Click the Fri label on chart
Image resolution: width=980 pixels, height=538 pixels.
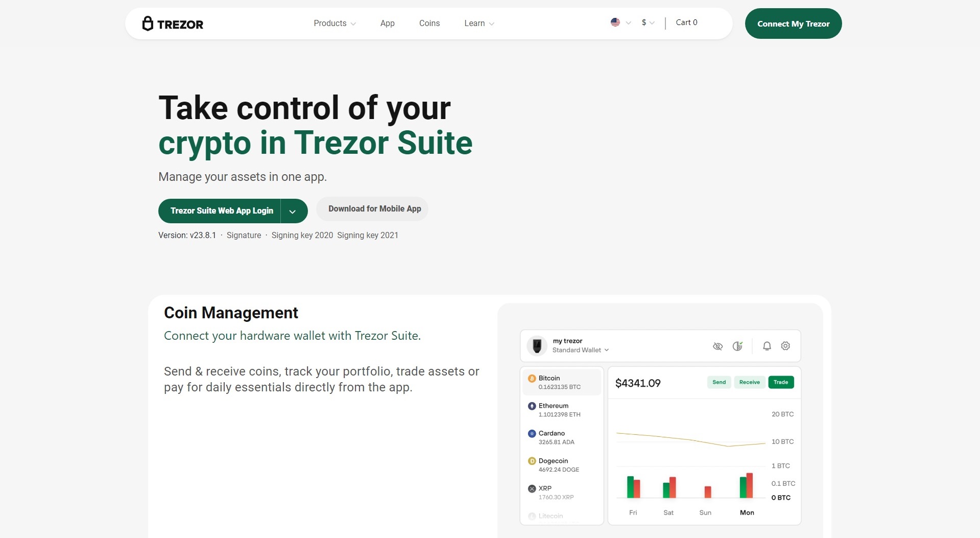point(633,512)
